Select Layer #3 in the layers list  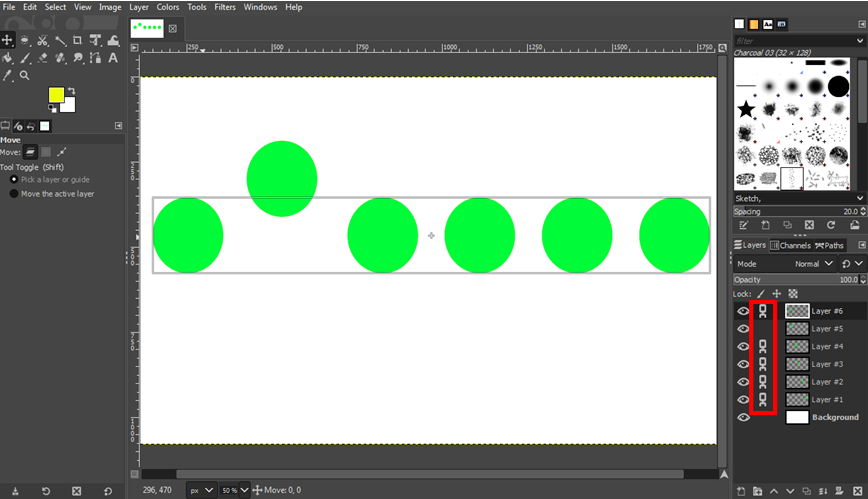click(826, 364)
